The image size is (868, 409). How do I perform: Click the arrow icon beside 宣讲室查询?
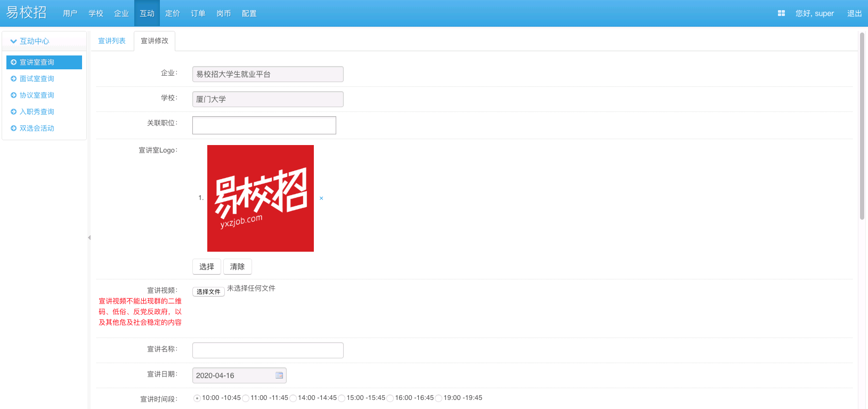click(x=14, y=62)
